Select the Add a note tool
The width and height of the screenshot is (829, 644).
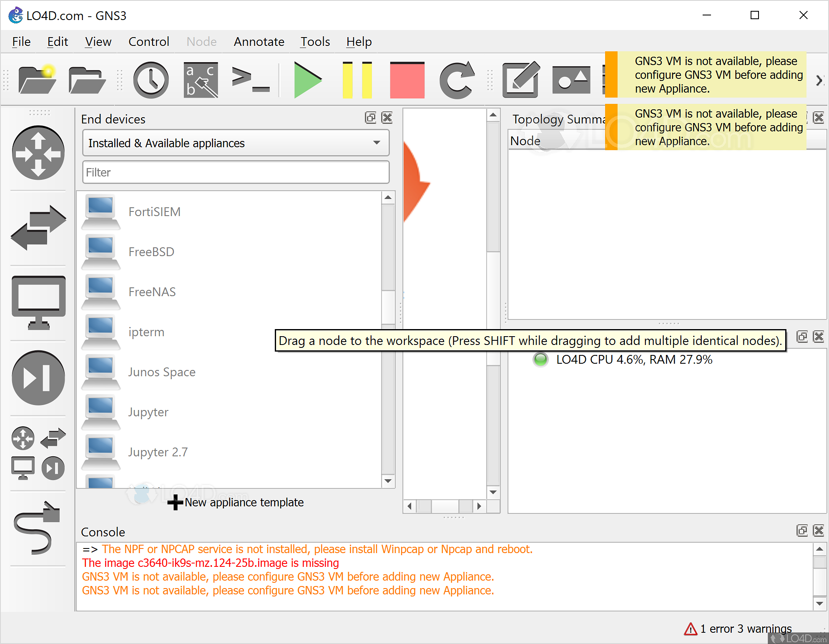(521, 79)
